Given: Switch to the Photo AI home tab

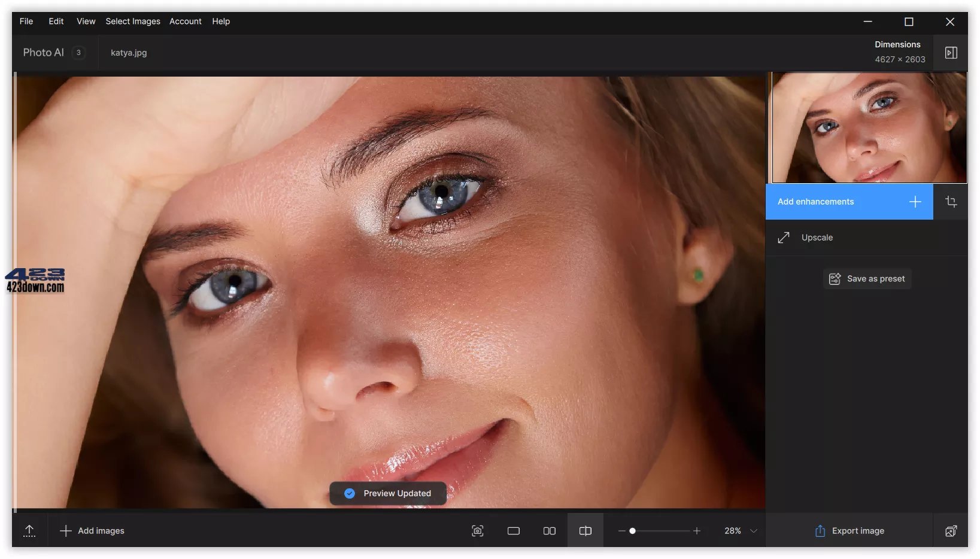Looking at the screenshot, I should tap(43, 53).
